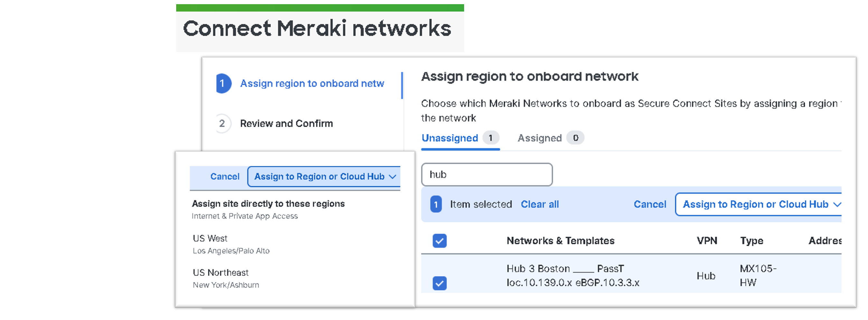This screenshot has width=868, height=320.
Task: Click the Networks & Templates column header
Action: click(x=560, y=241)
